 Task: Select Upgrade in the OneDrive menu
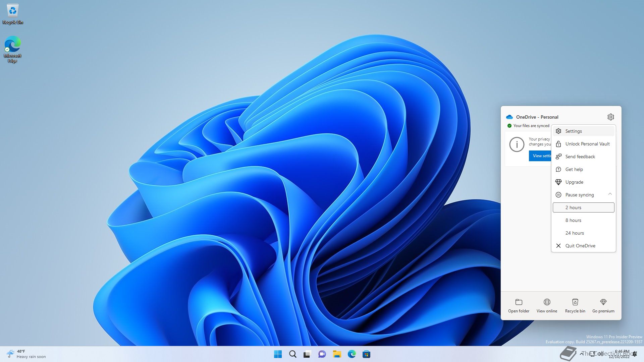583,182
